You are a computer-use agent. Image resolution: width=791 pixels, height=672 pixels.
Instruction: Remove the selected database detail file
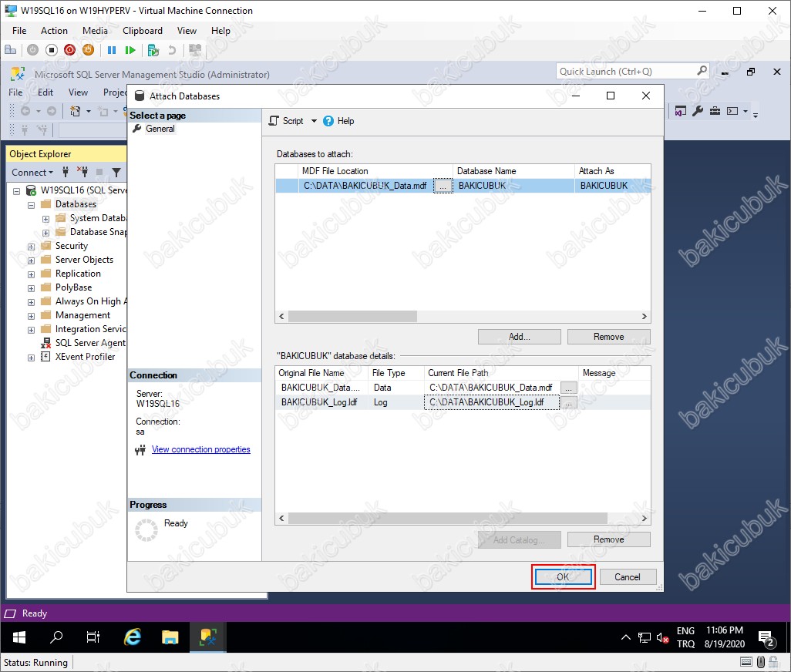608,539
